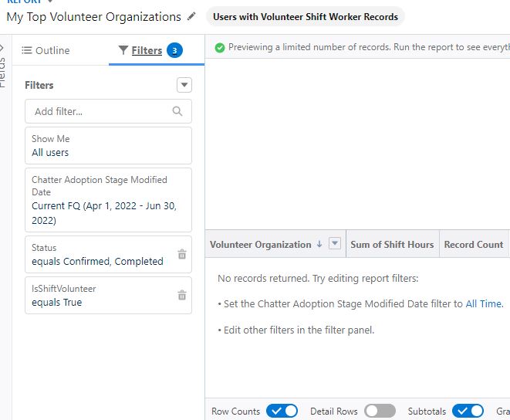The image size is (510, 420).
Task: Enable the Detail Rows switch
Action: [x=380, y=411]
